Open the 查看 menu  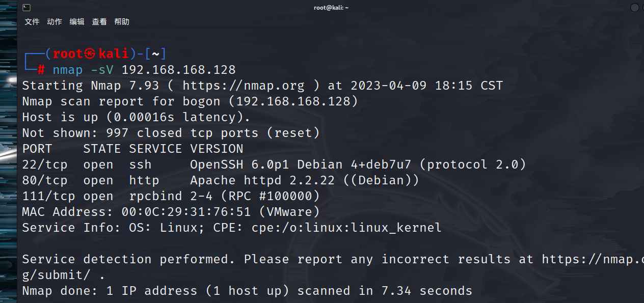99,22
